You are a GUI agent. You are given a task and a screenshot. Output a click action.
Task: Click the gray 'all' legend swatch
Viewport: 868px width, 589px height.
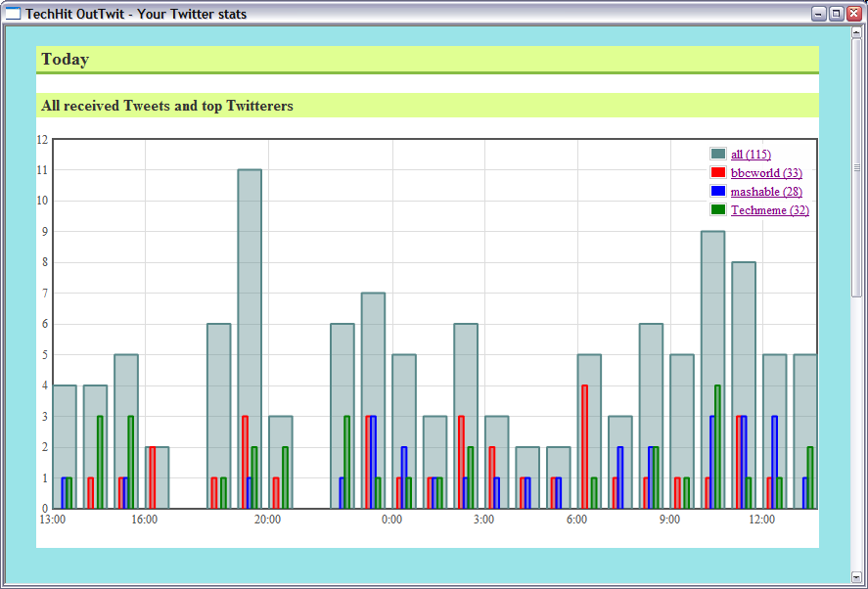click(718, 155)
